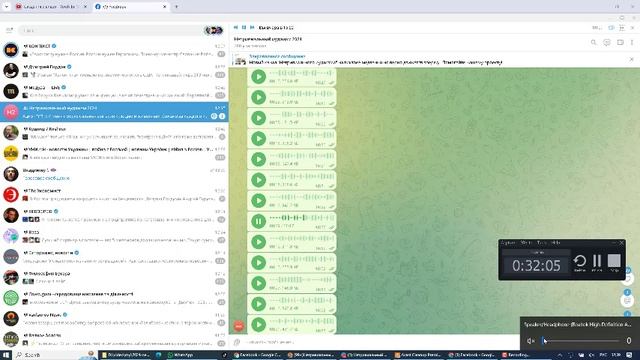
Task: Switch to the first browser tab with red icon
Action: [51, 7]
